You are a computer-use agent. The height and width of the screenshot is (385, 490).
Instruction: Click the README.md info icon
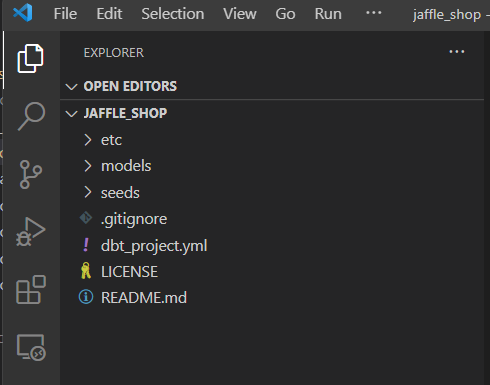(x=86, y=297)
